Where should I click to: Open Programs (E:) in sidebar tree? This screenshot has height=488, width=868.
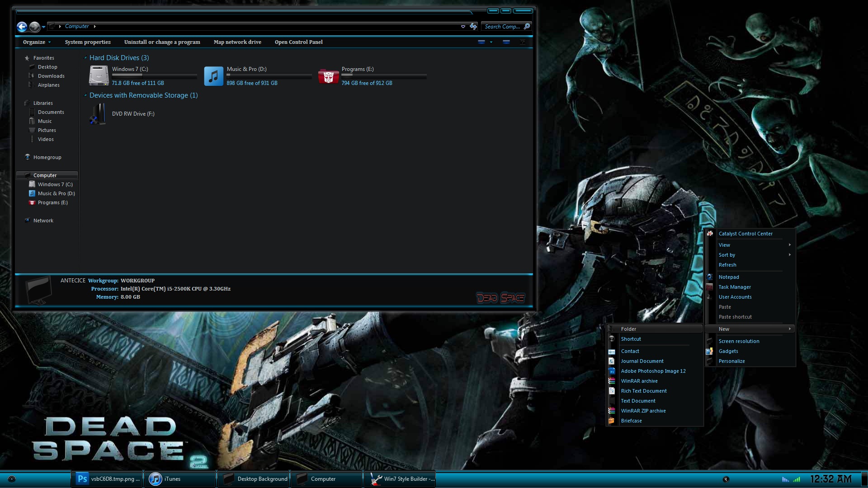coord(52,202)
